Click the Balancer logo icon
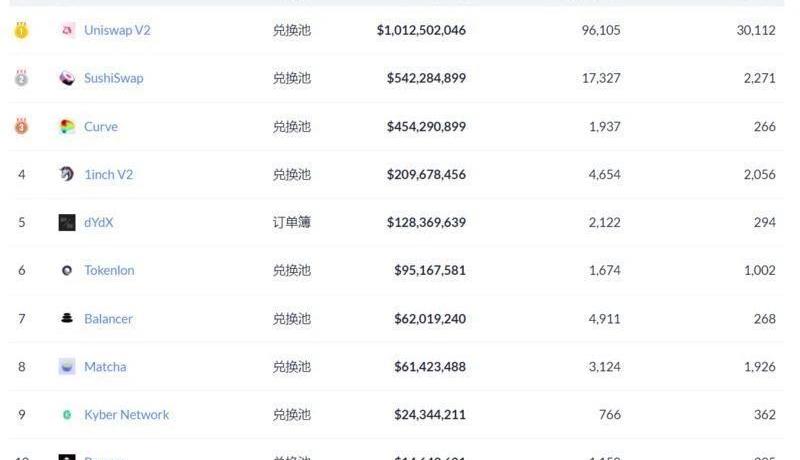Image resolution: width=800 pixels, height=460 pixels. point(67,318)
